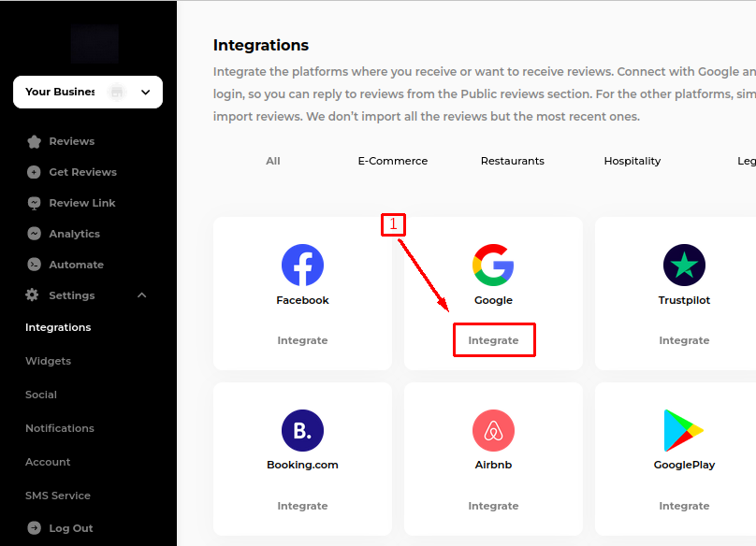Select the Analytics icon in the sidebar
The height and width of the screenshot is (546, 756).
pos(35,233)
